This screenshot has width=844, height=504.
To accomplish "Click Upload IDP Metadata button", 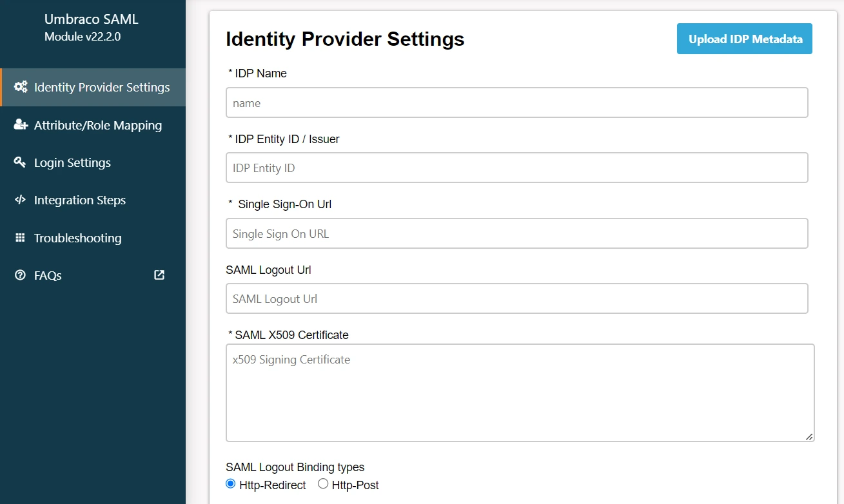I will (x=745, y=39).
